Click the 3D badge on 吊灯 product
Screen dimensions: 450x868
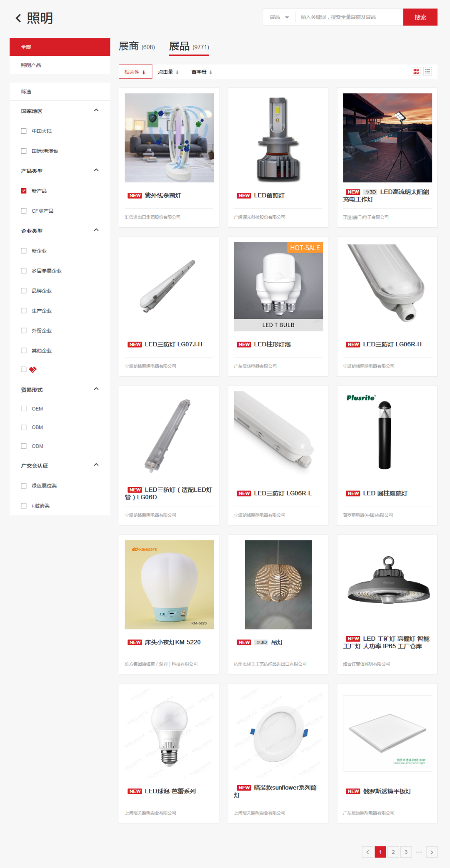(261, 642)
